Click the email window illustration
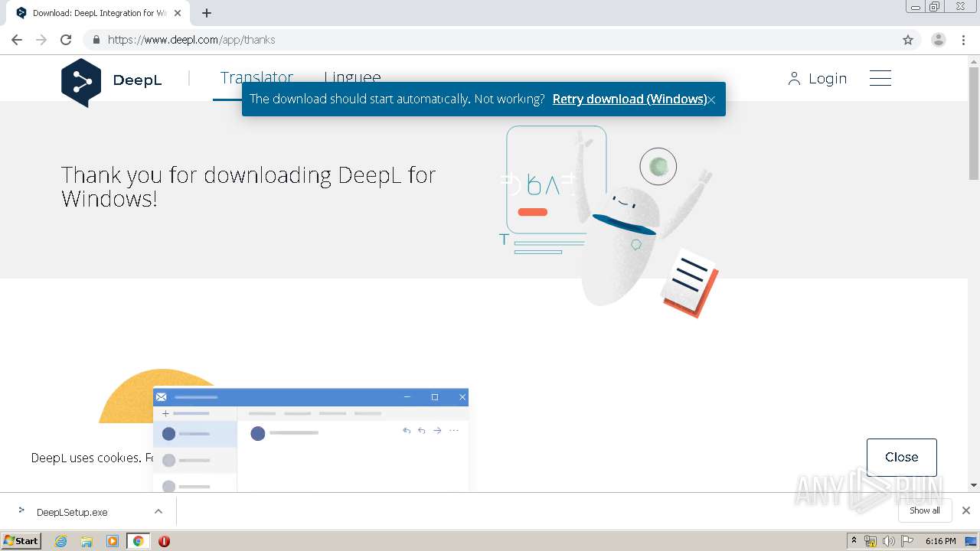The width and height of the screenshot is (980, 551). coord(311,440)
